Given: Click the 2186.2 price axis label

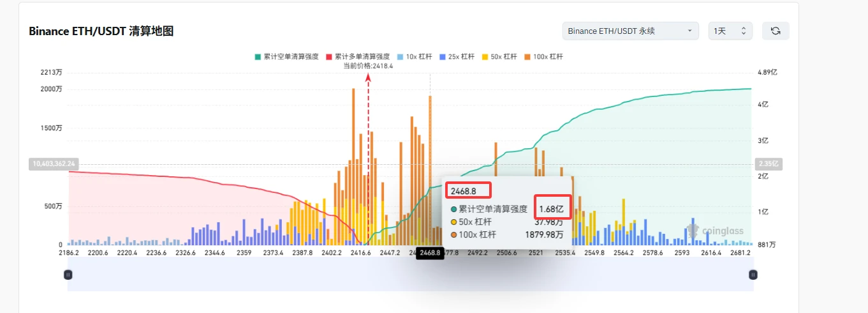Looking at the screenshot, I should (x=68, y=253).
